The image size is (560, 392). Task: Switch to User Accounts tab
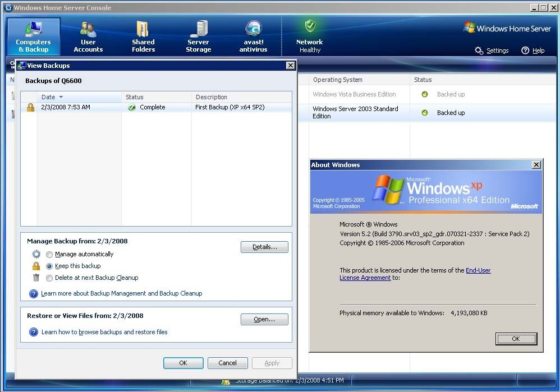click(x=88, y=37)
